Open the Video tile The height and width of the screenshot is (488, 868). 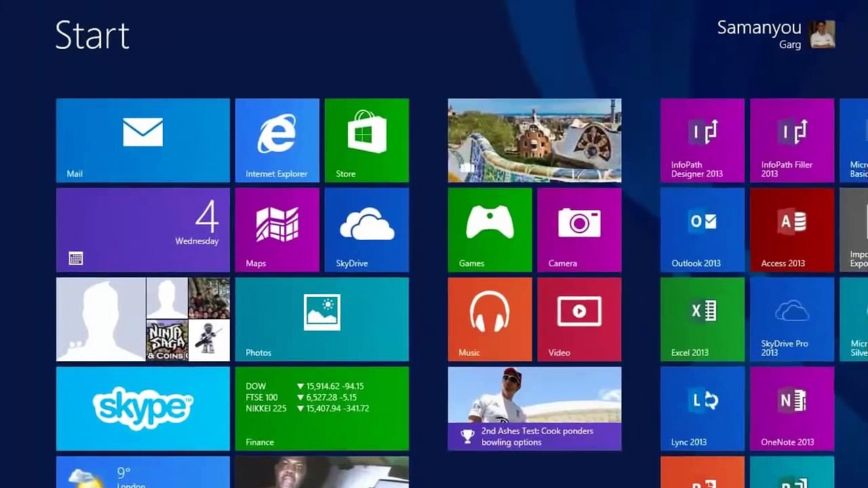(580, 319)
